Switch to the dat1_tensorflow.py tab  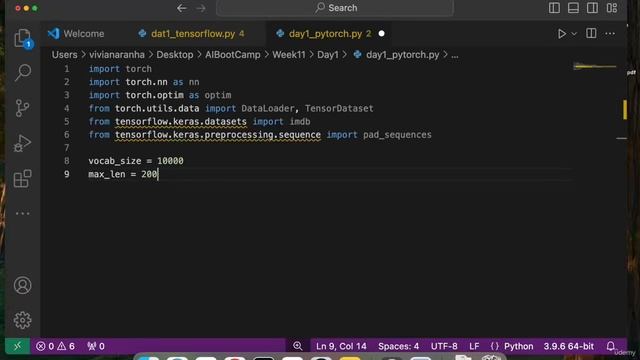click(191, 34)
